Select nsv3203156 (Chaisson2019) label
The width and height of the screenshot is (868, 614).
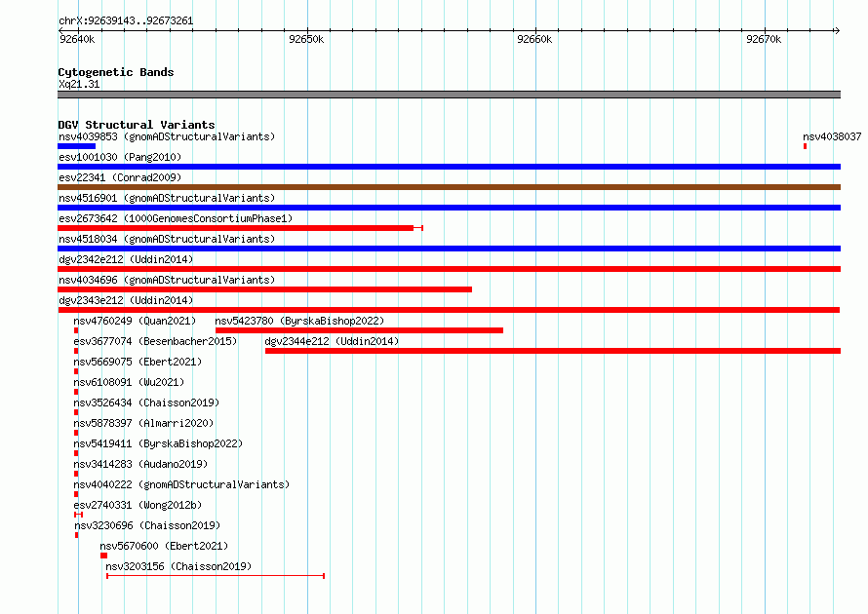click(178, 566)
